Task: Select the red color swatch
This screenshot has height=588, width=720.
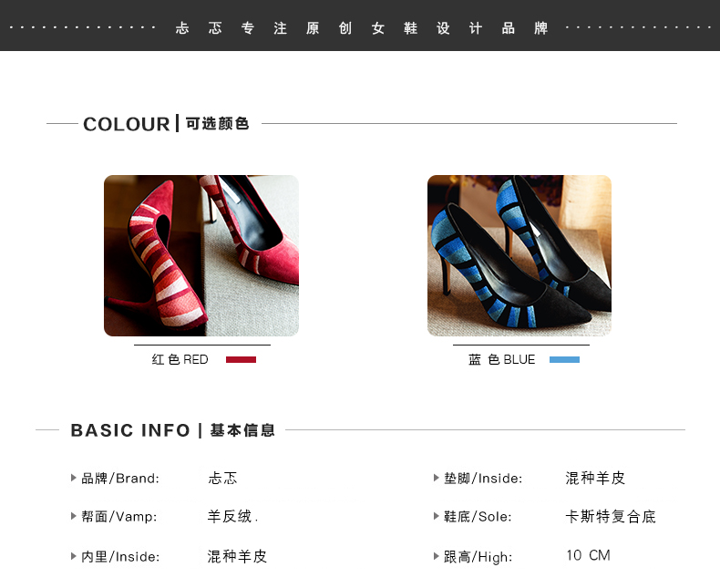Action: tap(241, 360)
